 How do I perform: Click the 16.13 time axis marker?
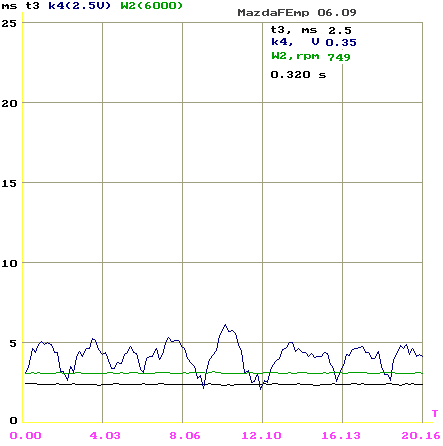[341, 435]
